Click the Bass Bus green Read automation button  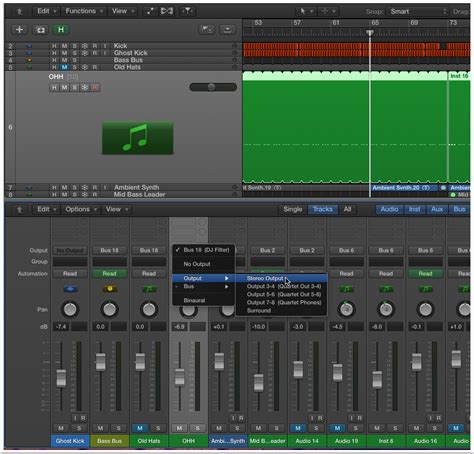point(109,274)
